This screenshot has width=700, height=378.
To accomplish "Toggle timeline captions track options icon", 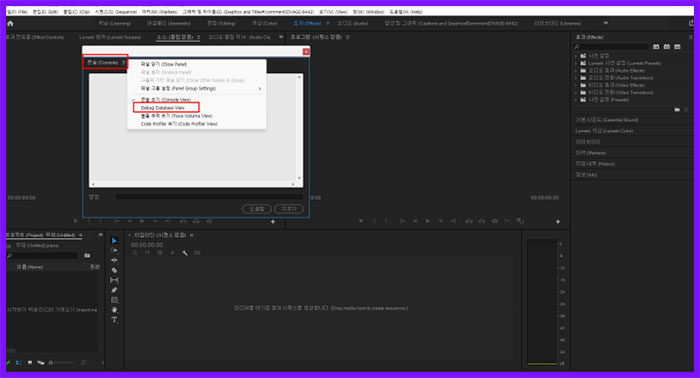I will [x=197, y=253].
